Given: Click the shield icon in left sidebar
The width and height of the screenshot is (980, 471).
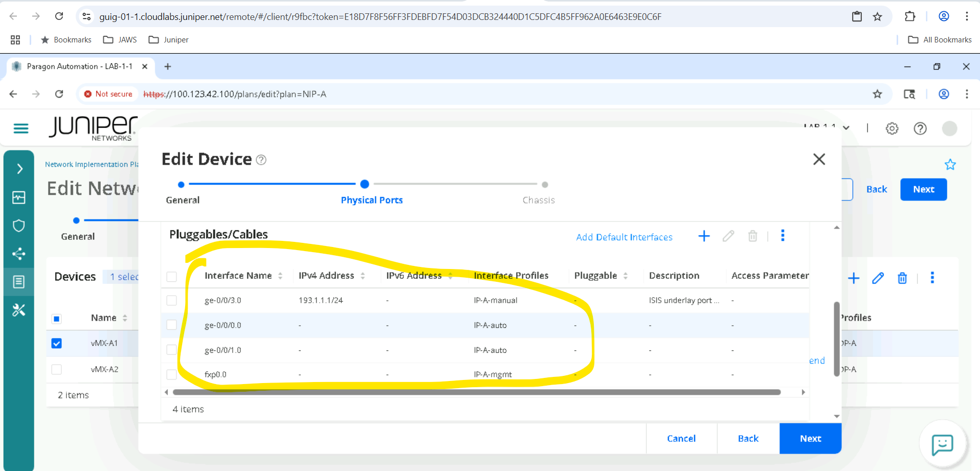Looking at the screenshot, I should pyautogui.click(x=19, y=226).
